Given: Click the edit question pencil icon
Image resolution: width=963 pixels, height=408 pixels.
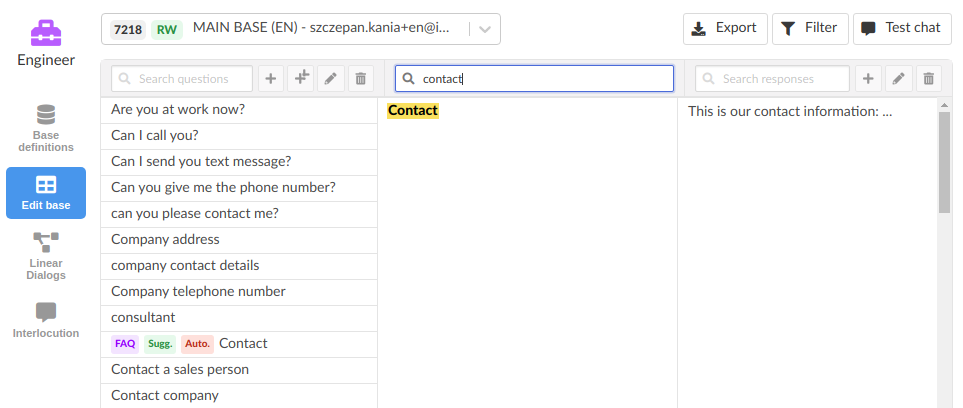Looking at the screenshot, I should click(x=331, y=79).
